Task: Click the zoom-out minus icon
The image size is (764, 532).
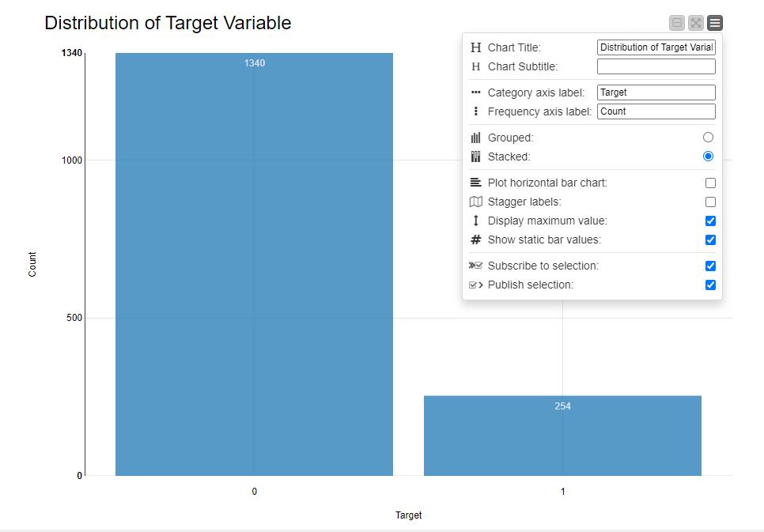Action: [x=677, y=23]
